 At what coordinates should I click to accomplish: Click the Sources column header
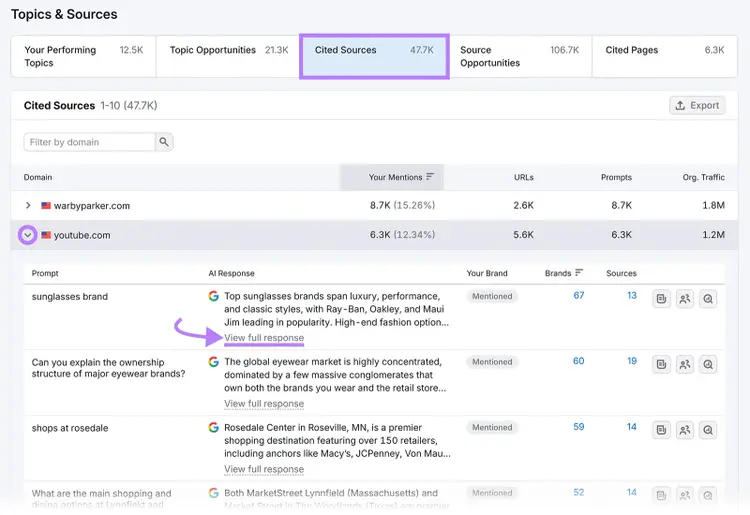pos(621,273)
